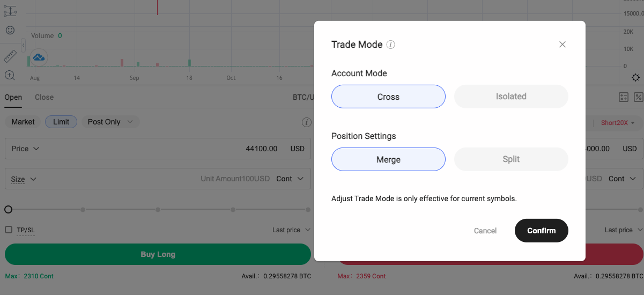Close the Trade Mode dialog
Viewport: 644px width, 295px height.
562,45
